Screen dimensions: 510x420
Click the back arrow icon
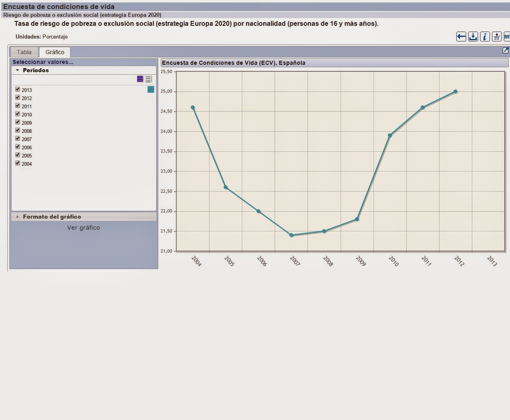click(461, 37)
